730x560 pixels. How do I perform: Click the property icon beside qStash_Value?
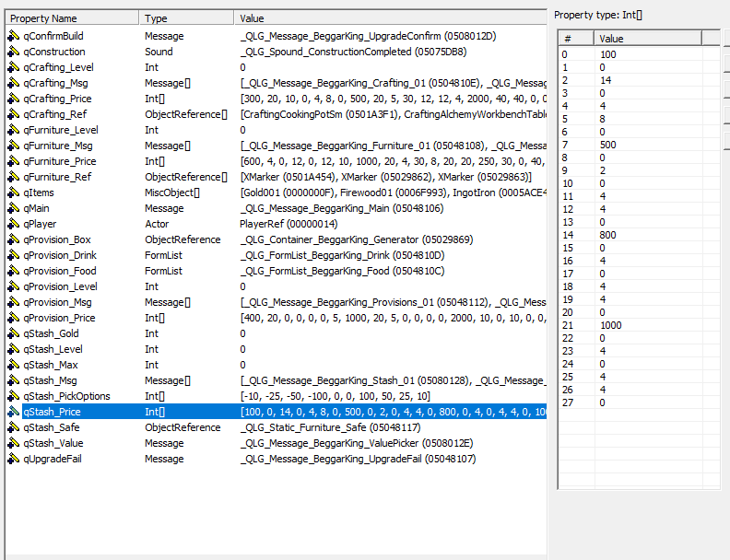14,443
